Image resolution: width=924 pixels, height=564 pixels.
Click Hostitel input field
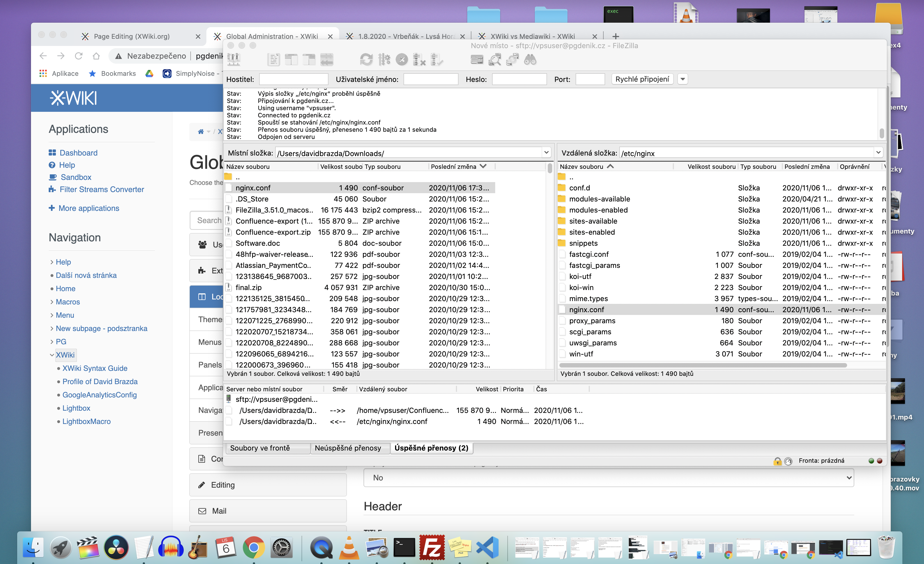pyautogui.click(x=294, y=79)
